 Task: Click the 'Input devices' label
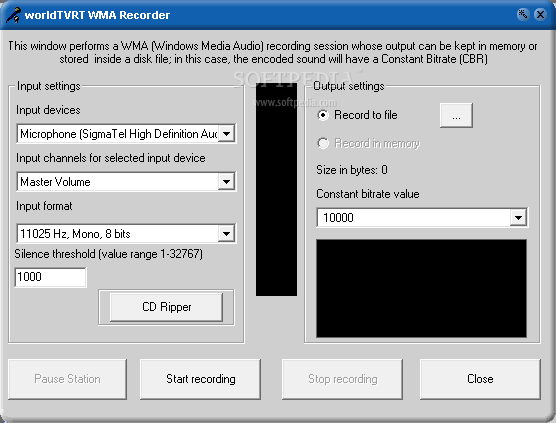(48, 110)
